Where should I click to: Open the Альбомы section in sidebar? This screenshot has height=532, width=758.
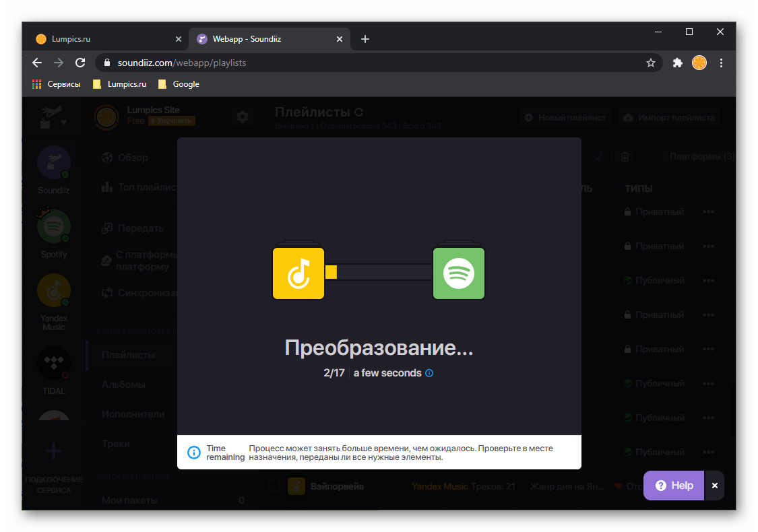coord(123,385)
